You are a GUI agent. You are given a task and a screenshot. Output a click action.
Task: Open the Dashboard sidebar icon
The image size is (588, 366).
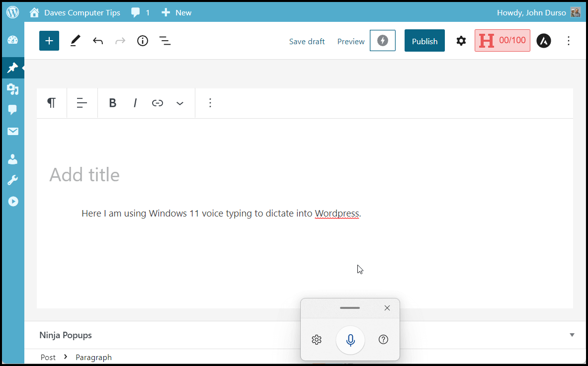[13, 40]
